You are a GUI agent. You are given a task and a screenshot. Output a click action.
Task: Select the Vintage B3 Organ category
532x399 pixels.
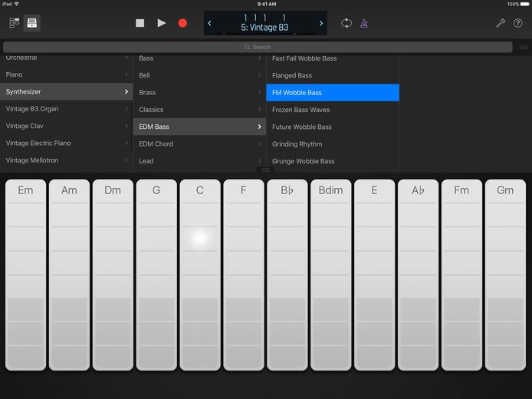pos(66,109)
